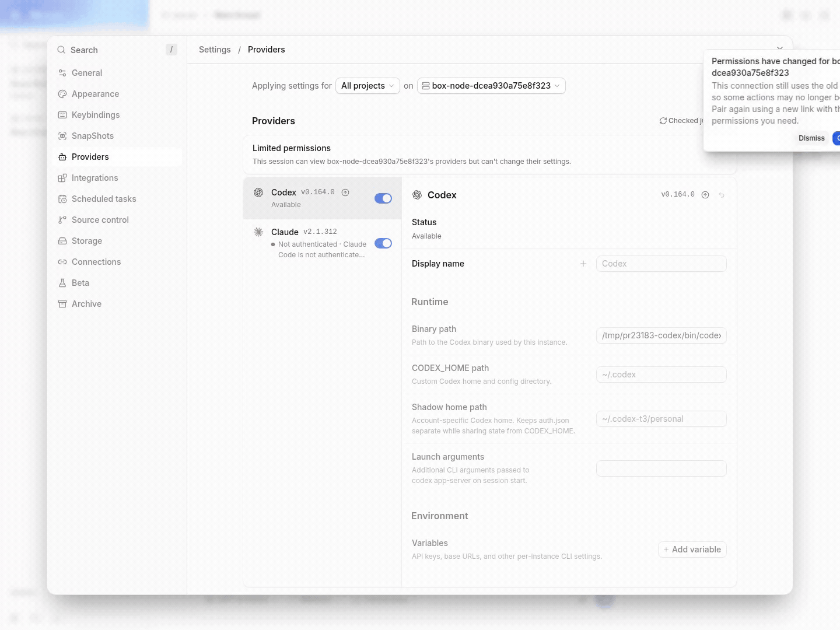Close the Settings dialog

coord(780,48)
